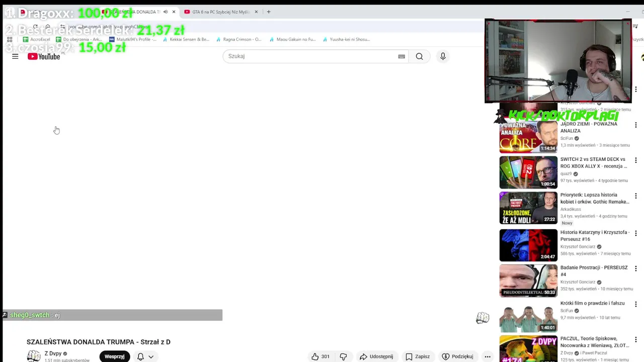Open the Do obejrzenia bookmark
644x362 pixels.
(79, 39)
